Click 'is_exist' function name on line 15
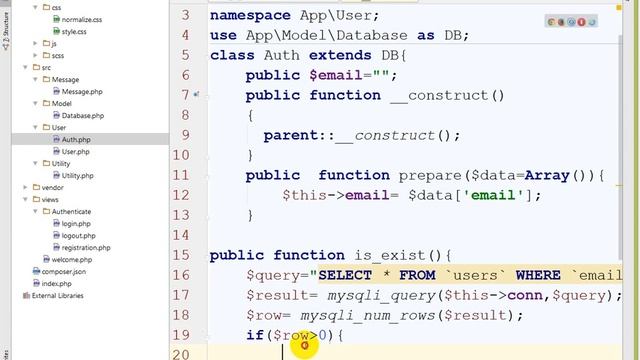This screenshot has width=640, height=360. click(390, 256)
